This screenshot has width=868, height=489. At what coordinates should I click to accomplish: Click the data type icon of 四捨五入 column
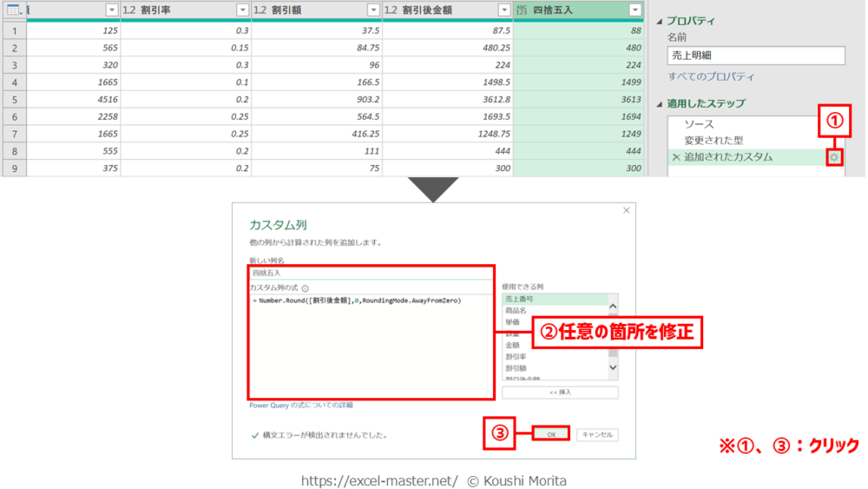pyautogui.click(x=522, y=10)
